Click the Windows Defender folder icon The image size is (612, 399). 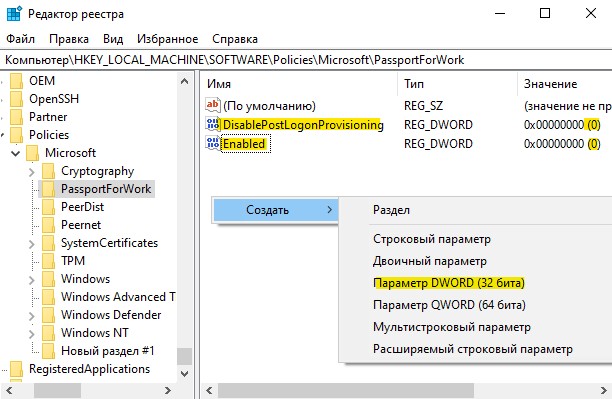[x=48, y=315]
